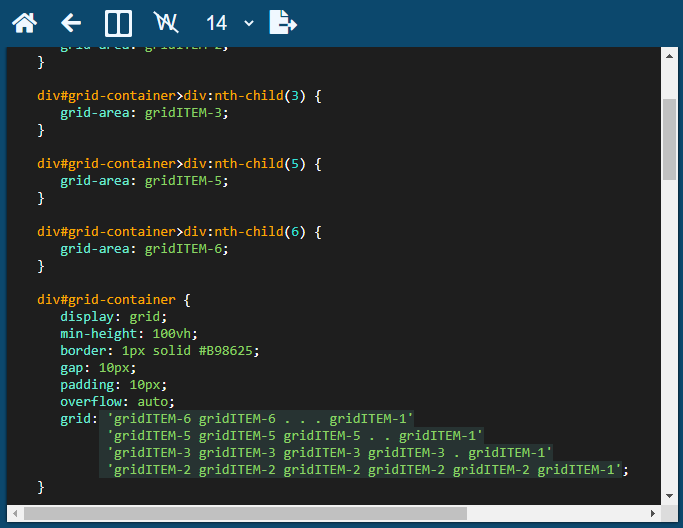The image size is (683, 528).
Task: Click the border color value #B98625
Action: [x=226, y=351]
